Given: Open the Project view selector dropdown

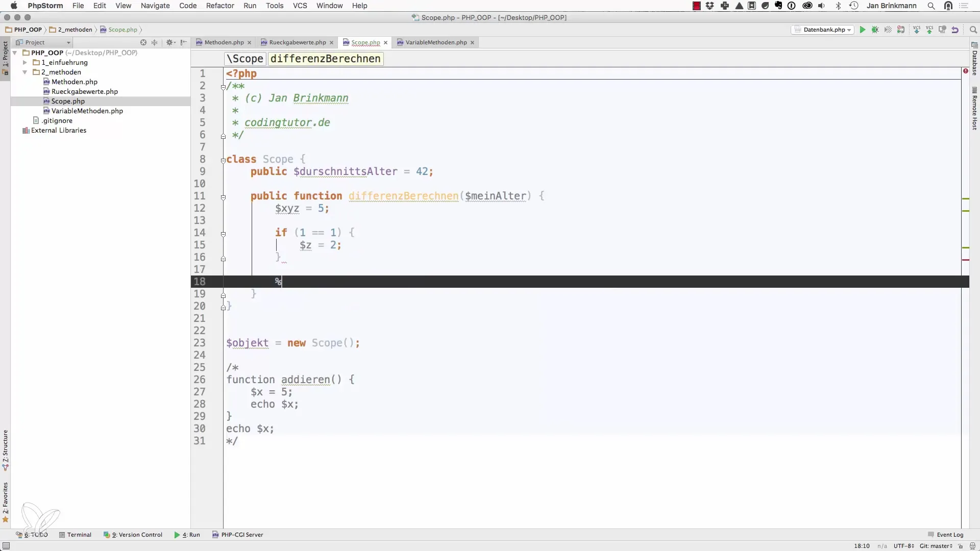Looking at the screenshot, I should point(43,42).
